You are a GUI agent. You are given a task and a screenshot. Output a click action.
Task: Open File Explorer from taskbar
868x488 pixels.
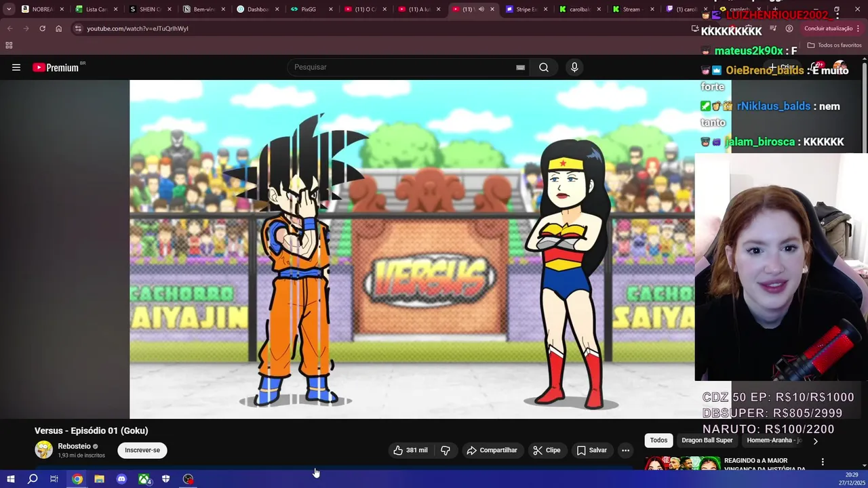[99, 479]
